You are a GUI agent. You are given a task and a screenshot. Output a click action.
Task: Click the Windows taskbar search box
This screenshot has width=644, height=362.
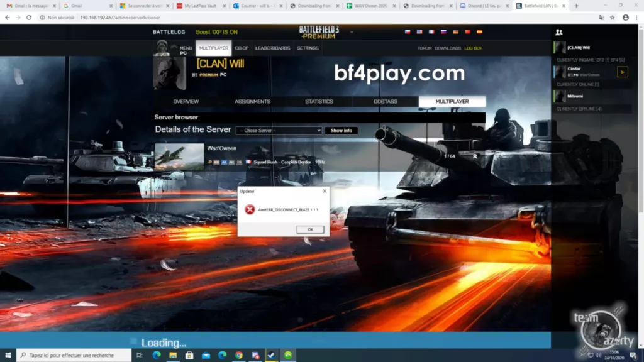[74, 355]
